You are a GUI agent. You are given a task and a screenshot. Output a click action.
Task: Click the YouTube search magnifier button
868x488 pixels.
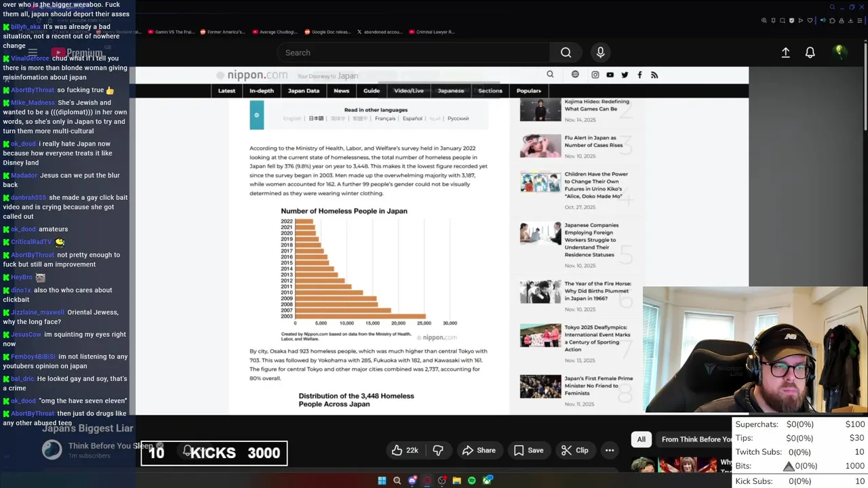point(566,52)
